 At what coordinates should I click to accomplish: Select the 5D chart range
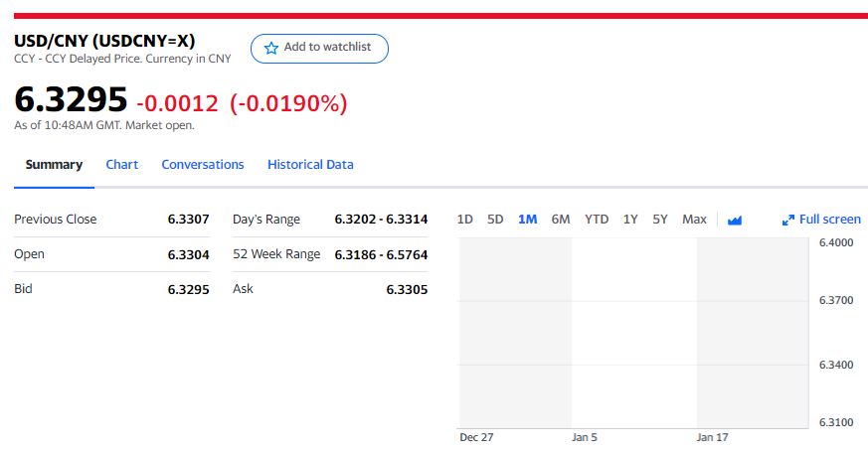pyautogui.click(x=495, y=220)
